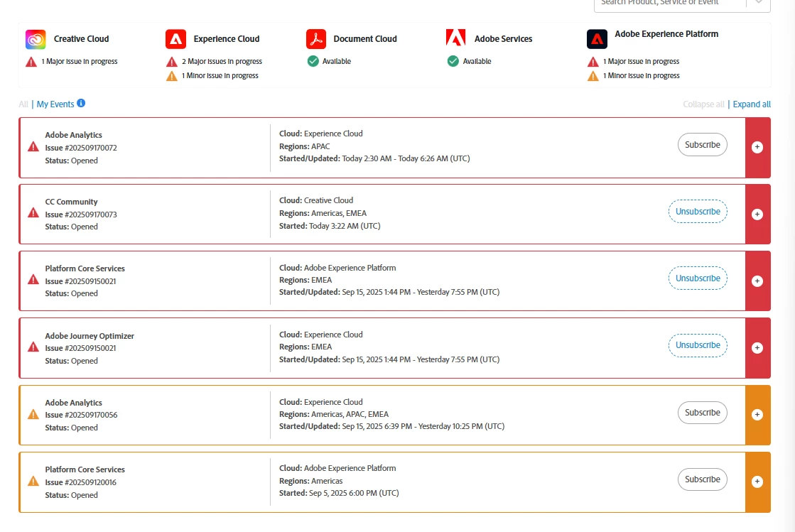Click warning icon of CC Community issue
The width and height of the screenshot is (795, 532).
pyautogui.click(x=33, y=212)
